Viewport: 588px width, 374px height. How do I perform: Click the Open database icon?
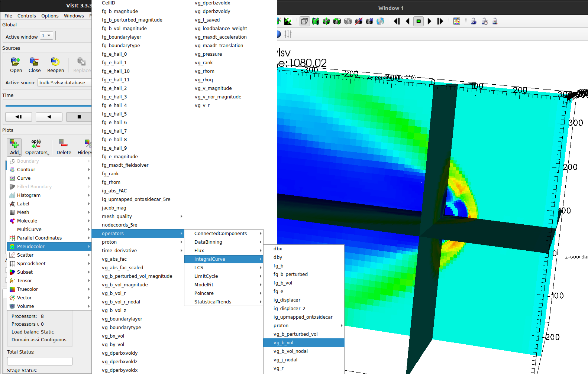[16, 65]
